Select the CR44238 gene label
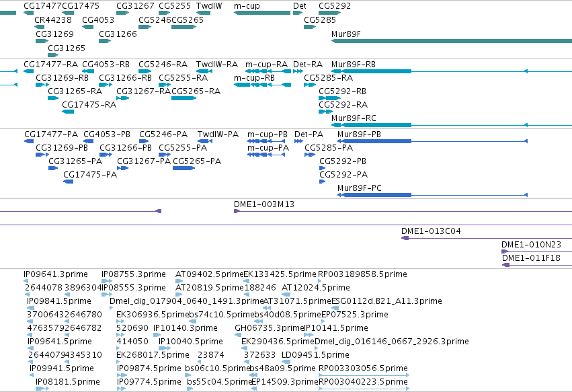This screenshot has height=392, width=572. tap(53, 19)
